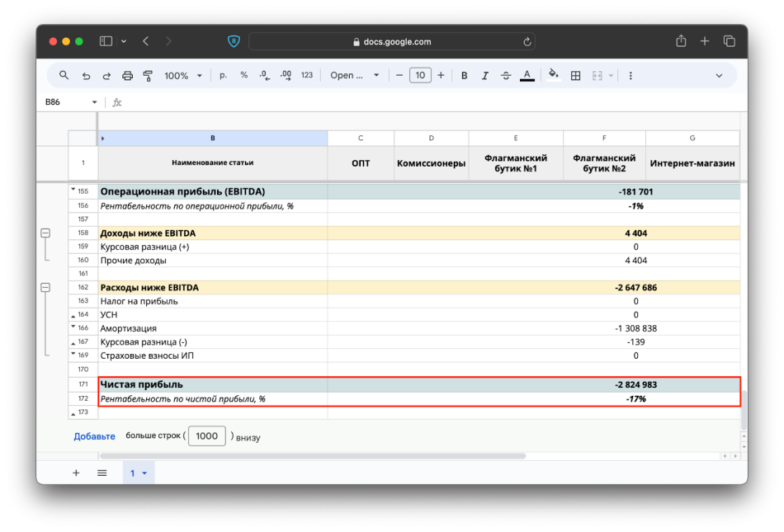Open the 100% zoom dropdown
Image resolution: width=784 pixels, height=532 pixels.
coord(182,75)
